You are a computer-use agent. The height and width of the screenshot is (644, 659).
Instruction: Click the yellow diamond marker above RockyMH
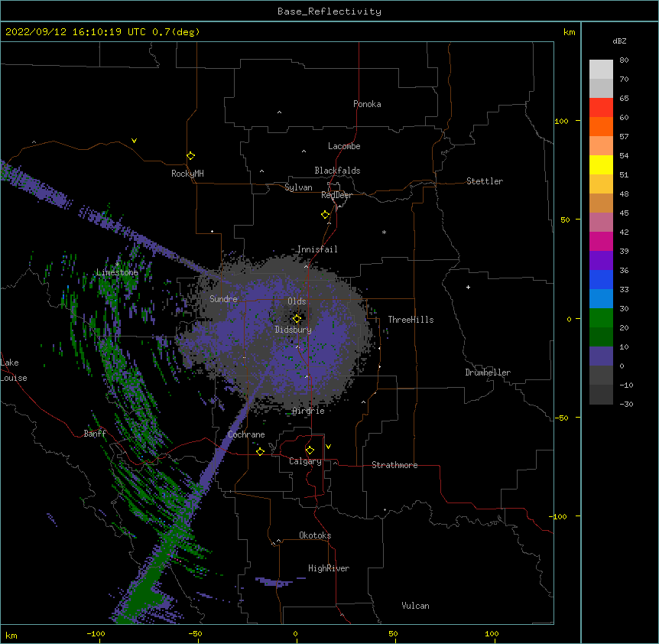click(190, 156)
